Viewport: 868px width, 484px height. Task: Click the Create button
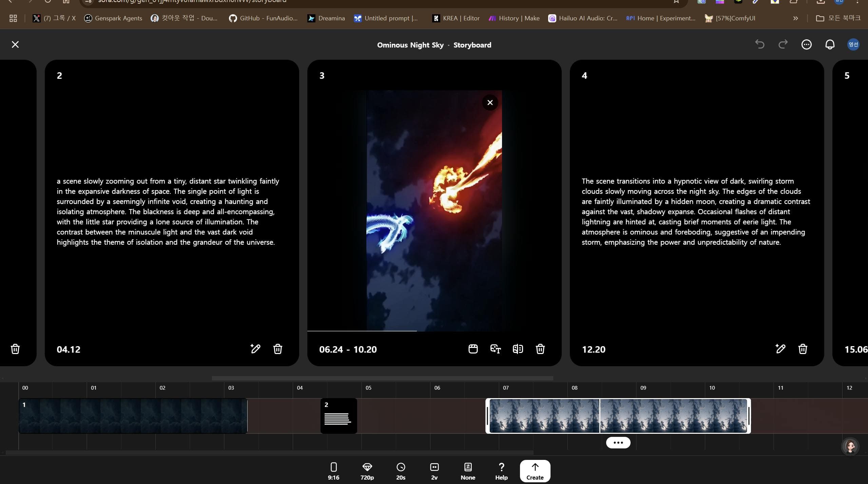pos(535,471)
